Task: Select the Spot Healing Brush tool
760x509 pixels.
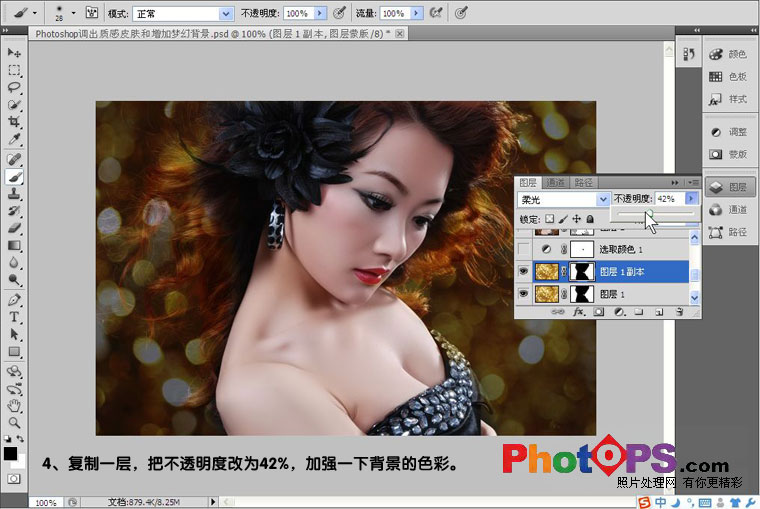Action: (14, 159)
